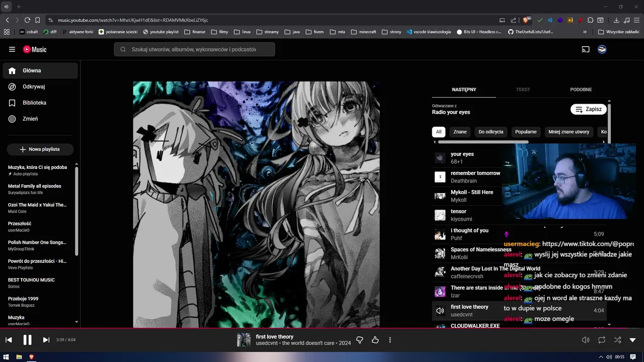Mute the player volume
Screen dimensions: 644x362
click(x=586, y=340)
